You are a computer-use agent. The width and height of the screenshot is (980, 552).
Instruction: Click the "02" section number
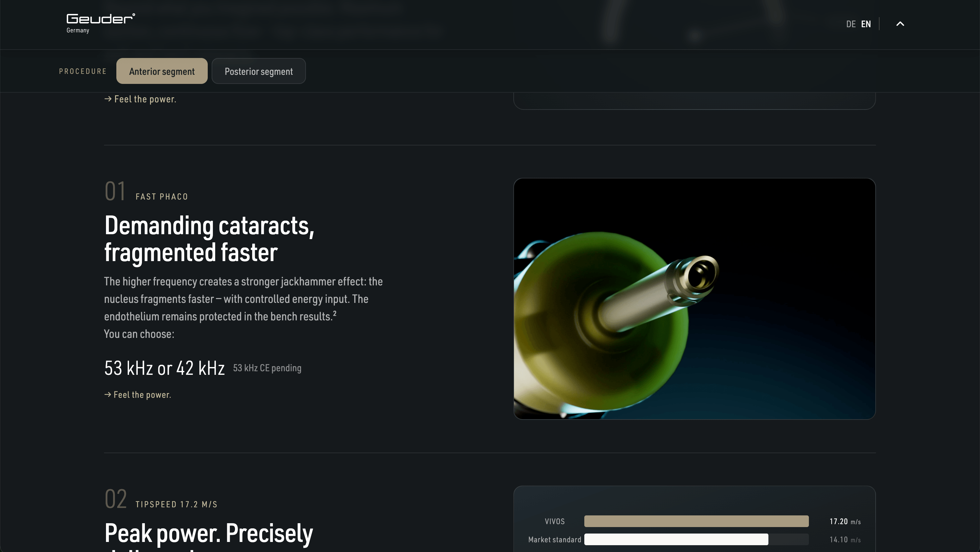click(115, 499)
